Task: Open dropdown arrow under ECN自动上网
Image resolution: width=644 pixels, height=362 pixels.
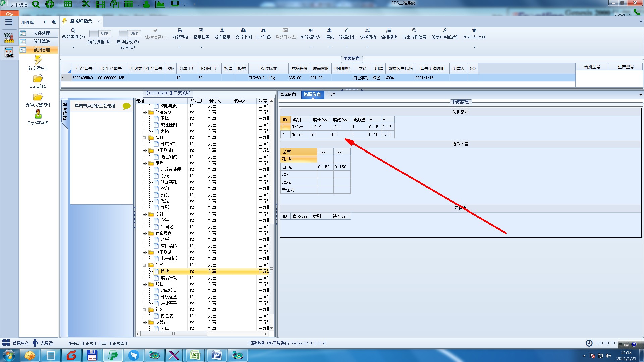Action: (x=474, y=47)
